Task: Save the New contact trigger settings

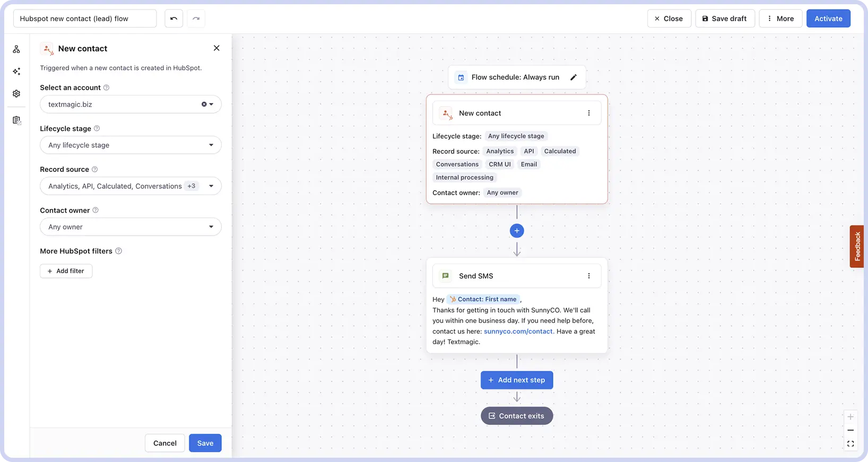Action: pyautogui.click(x=205, y=443)
